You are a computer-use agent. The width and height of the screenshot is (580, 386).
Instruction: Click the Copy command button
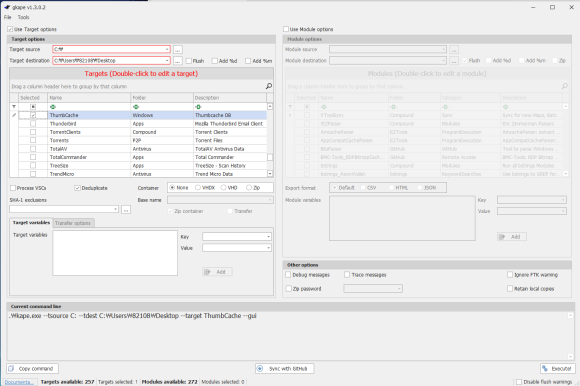[x=32, y=369]
